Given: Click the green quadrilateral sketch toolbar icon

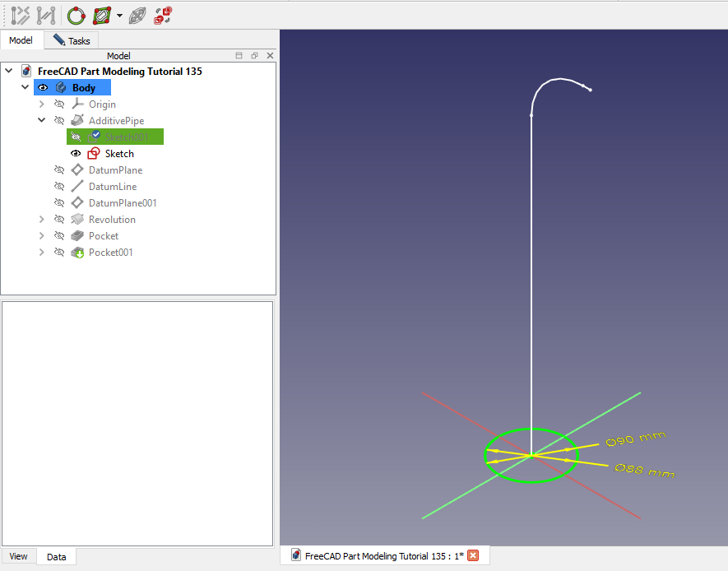Looking at the screenshot, I should click(x=102, y=15).
